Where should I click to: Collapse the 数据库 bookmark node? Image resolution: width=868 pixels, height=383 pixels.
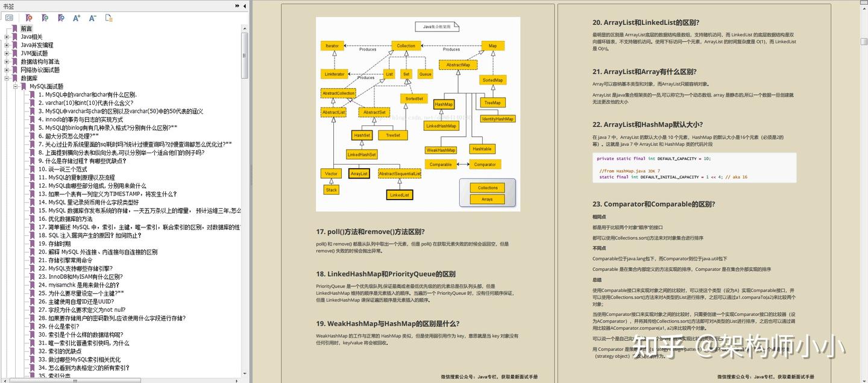7,78
